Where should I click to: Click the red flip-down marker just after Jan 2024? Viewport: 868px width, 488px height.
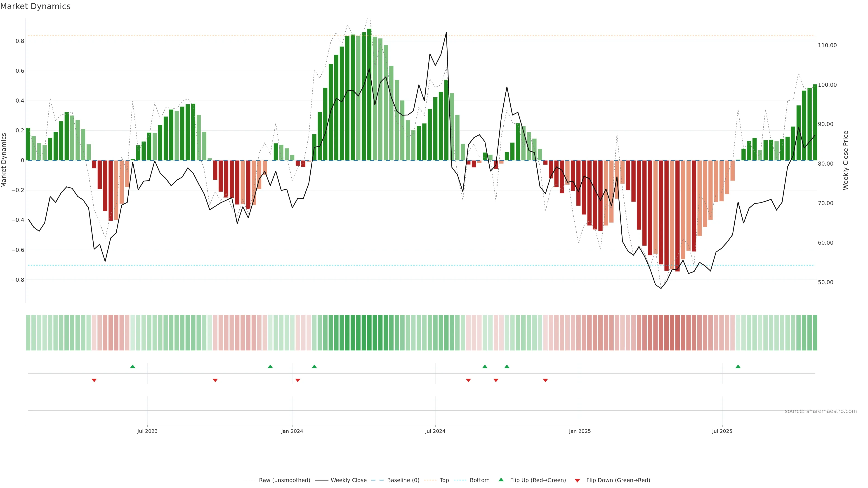(x=297, y=380)
